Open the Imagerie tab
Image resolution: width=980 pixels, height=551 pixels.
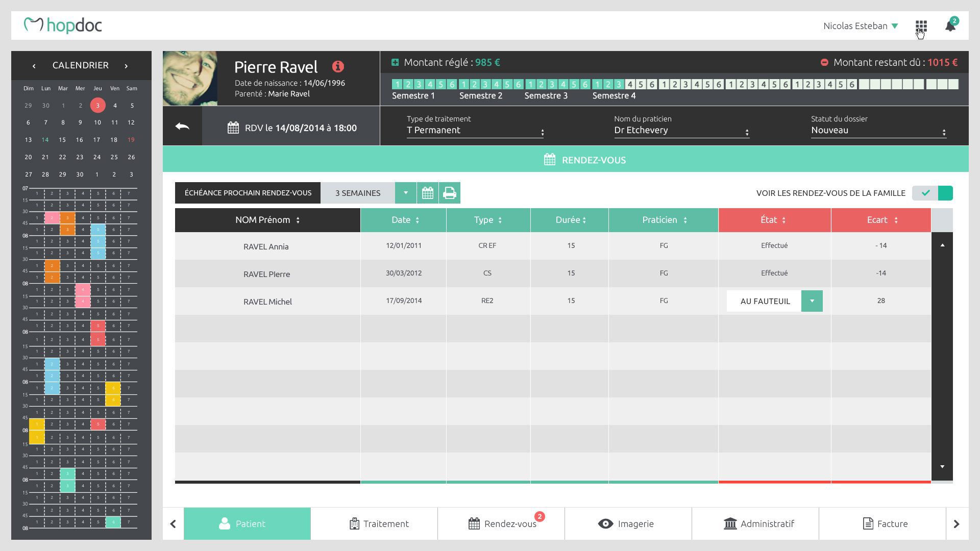(x=626, y=523)
